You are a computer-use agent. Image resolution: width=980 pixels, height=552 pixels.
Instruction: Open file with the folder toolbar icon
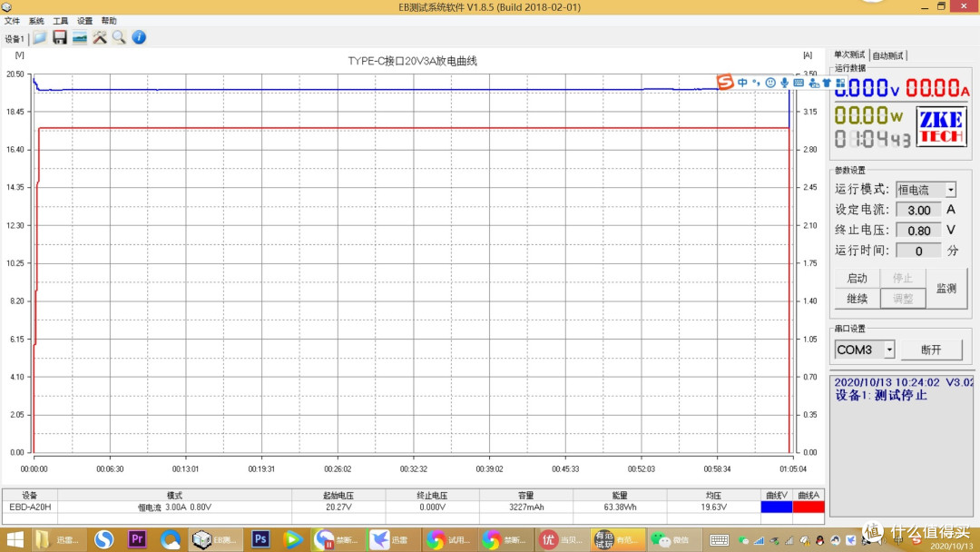point(40,37)
